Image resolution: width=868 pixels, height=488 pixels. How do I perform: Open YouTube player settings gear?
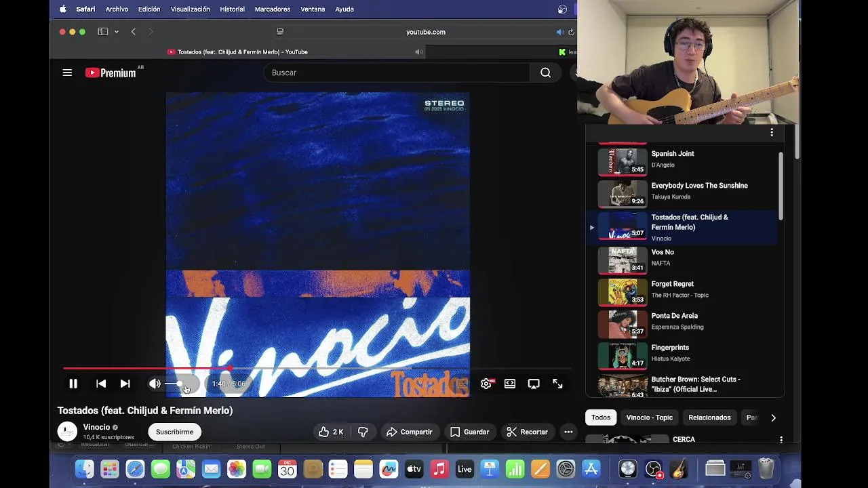[486, 384]
